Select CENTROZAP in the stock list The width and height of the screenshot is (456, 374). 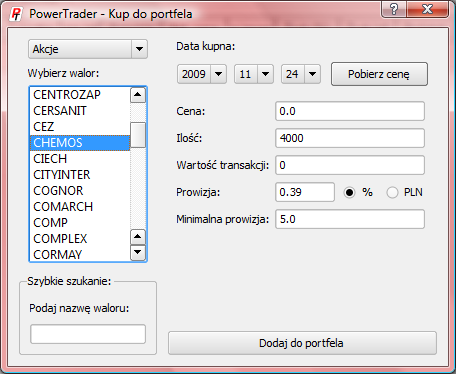click(x=80, y=95)
